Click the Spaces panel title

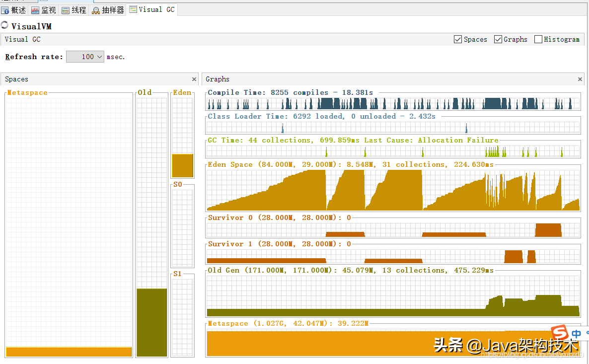[16, 79]
